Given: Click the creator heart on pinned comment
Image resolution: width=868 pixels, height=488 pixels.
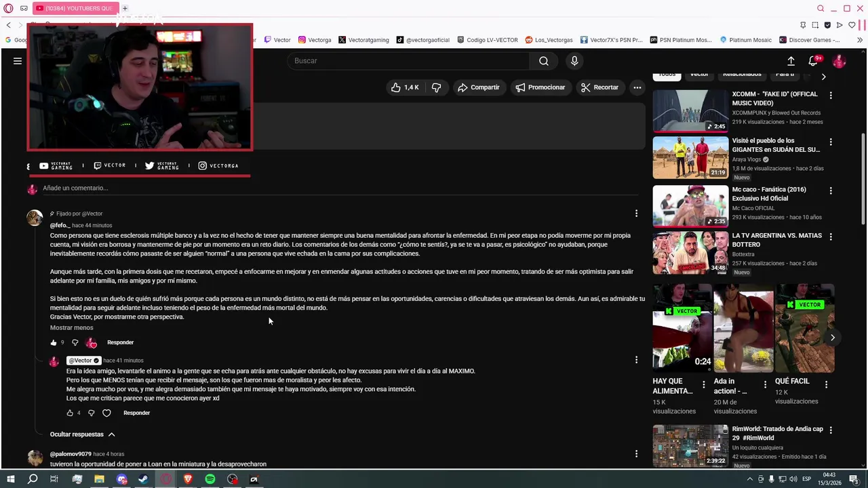Looking at the screenshot, I should pos(92,343).
